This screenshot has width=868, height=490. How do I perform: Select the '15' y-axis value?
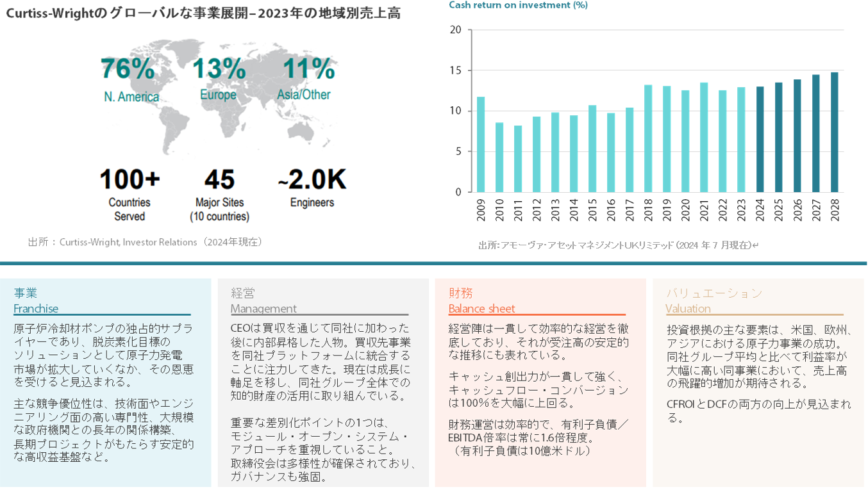pos(456,70)
